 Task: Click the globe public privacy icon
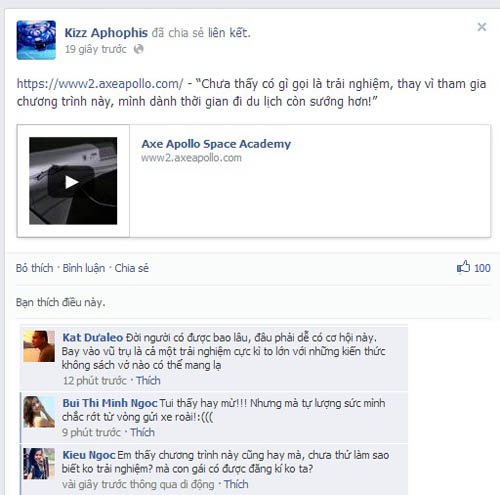[138, 49]
